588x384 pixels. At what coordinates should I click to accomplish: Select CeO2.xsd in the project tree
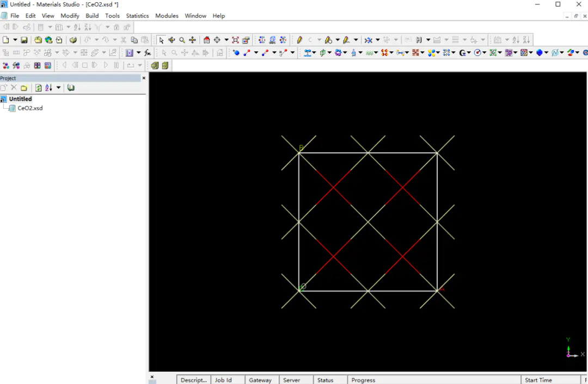point(30,108)
